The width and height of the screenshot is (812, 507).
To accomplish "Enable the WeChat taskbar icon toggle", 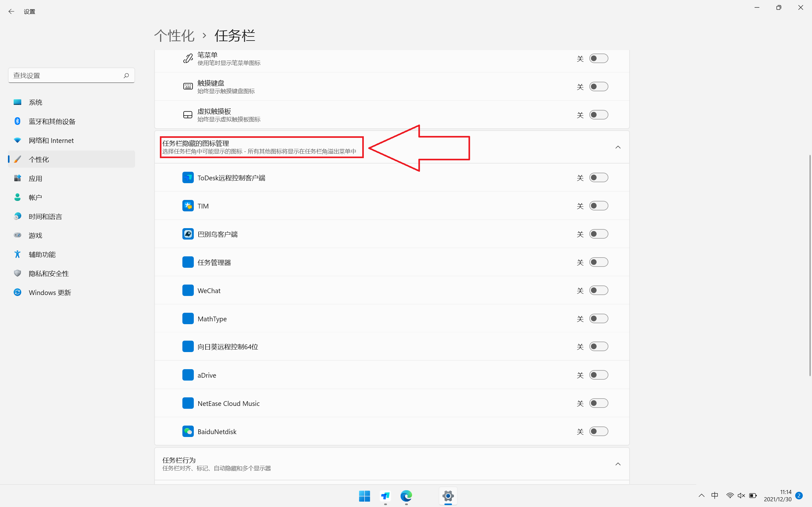I will click(599, 290).
